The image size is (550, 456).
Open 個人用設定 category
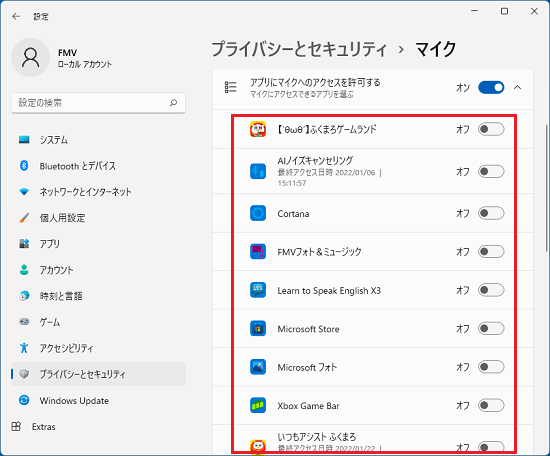[x=98, y=217]
